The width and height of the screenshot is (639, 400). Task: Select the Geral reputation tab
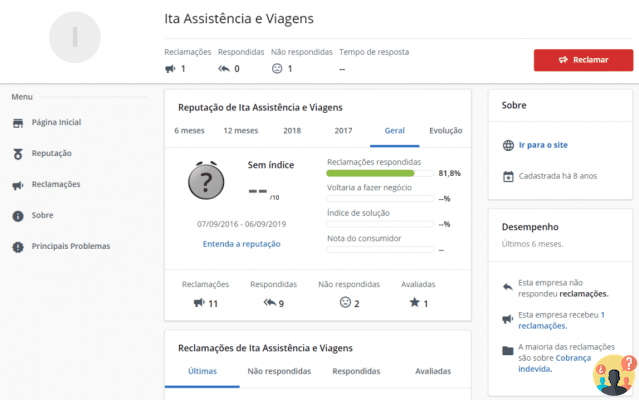(394, 131)
